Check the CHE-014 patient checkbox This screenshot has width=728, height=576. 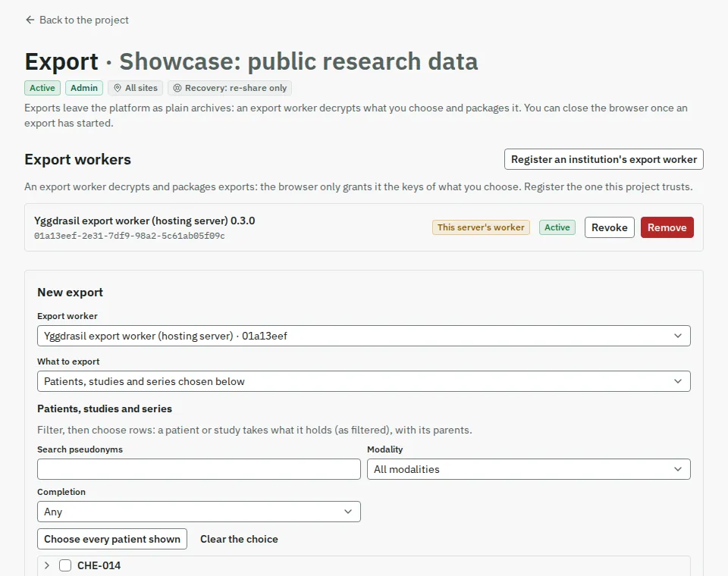tap(65, 565)
